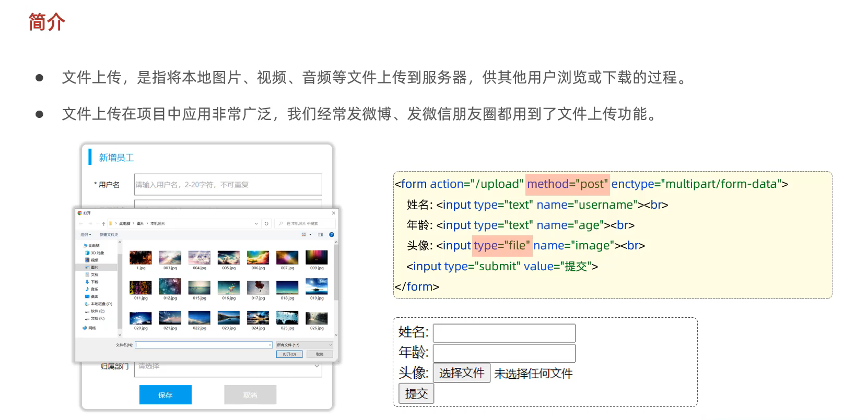This screenshot has width=868, height=420.
Task: Select 桌面 desktop folder in sidebar
Action: [94, 296]
